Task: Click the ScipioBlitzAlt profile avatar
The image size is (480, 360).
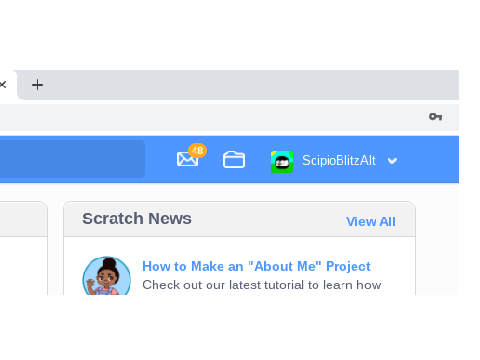Action: tap(282, 162)
